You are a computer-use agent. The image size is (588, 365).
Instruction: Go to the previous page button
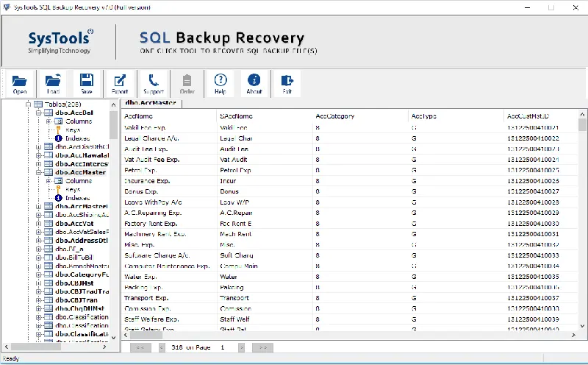coord(162,348)
